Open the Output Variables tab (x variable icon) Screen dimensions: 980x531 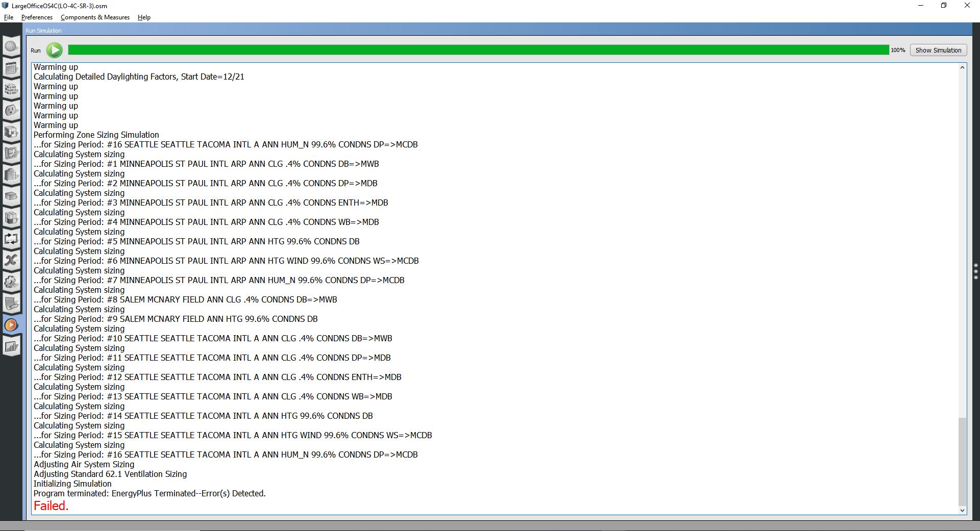coord(11,261)
